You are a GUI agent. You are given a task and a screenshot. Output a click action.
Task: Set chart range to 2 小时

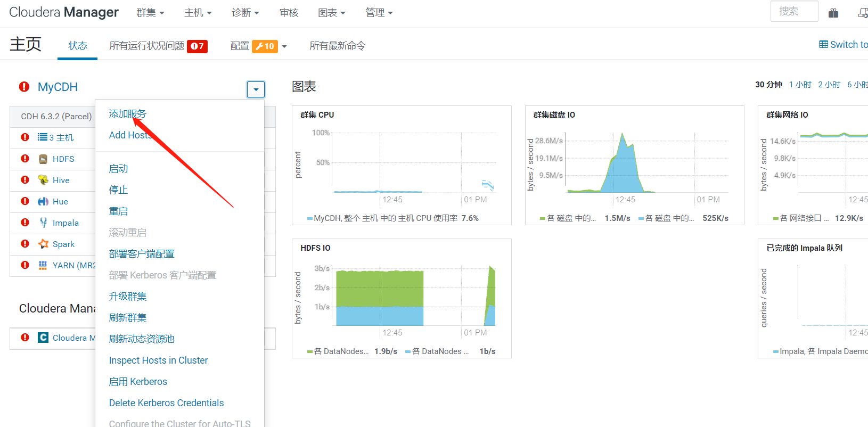click(x=829, y=85)
